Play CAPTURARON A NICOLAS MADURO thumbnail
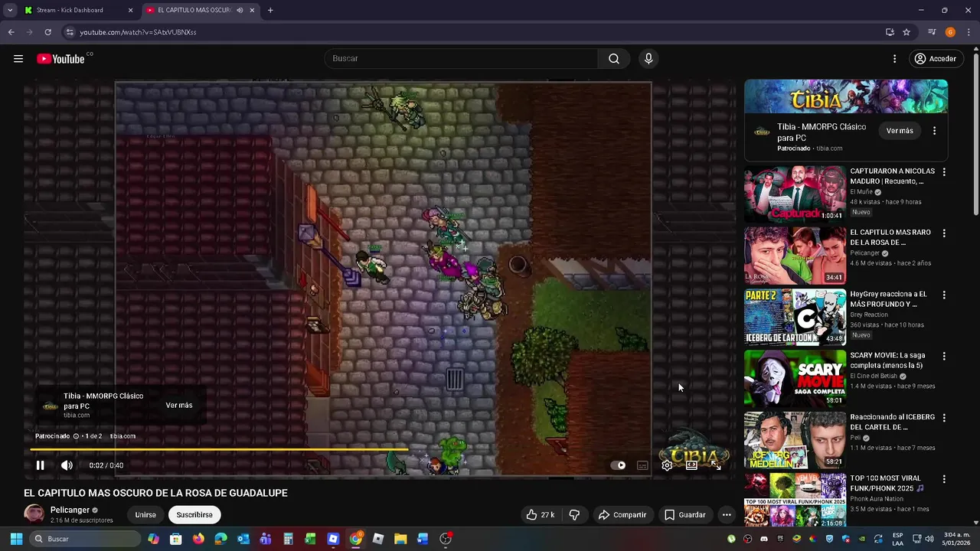Screen dimensions: 980x551 795,194
